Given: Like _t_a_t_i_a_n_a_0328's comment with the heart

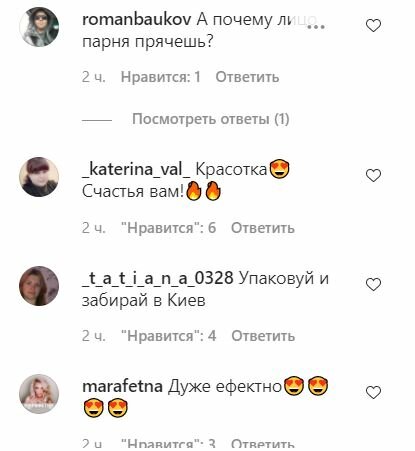Looking at the screenshot, I should click(x=373, y=284).
